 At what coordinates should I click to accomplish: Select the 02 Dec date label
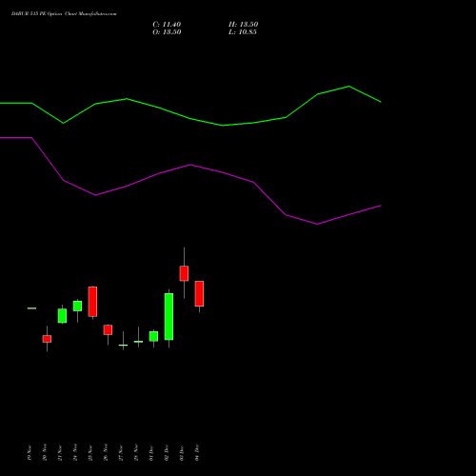(x=167, y=452)
